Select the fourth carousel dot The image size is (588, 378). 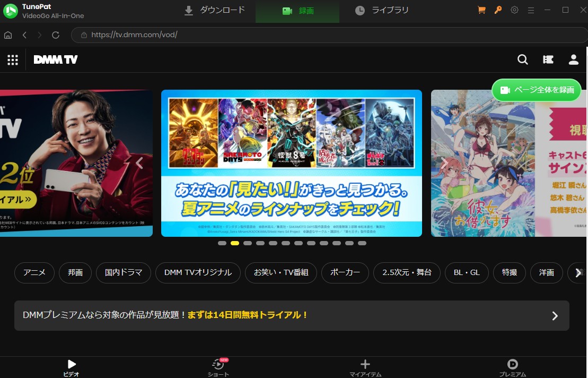pyautogui.click(x=260, y=243)
